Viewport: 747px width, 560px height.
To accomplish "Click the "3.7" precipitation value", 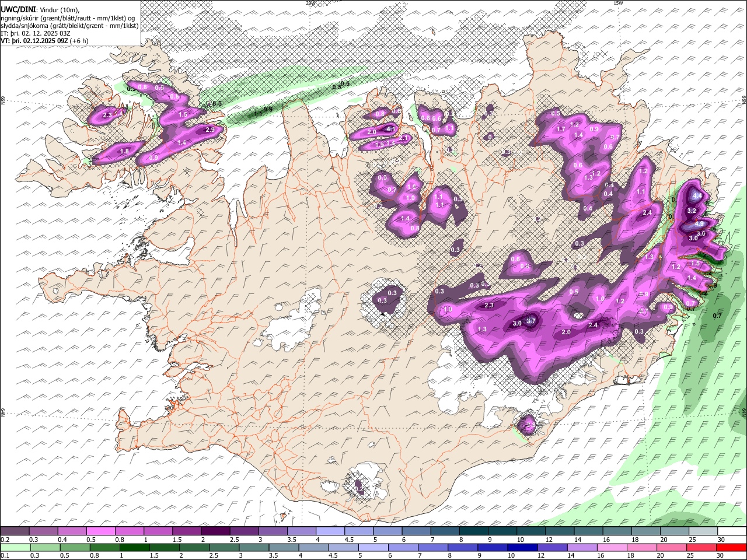I will pyautogui.click(x=531, y=321).
